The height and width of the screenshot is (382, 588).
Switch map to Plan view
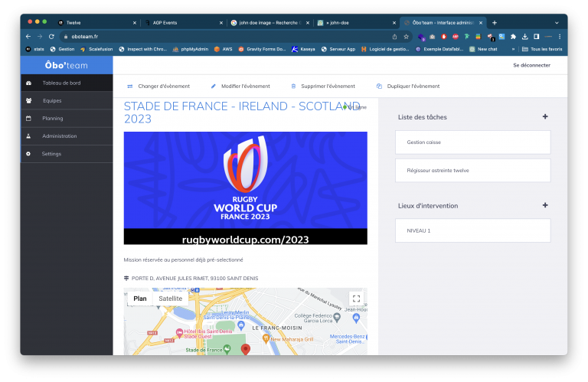140,299
